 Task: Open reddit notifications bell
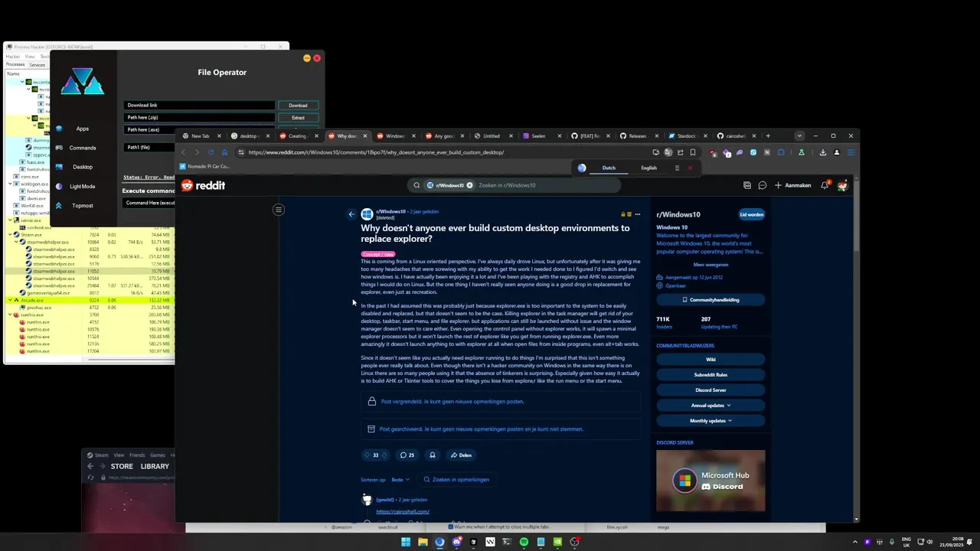coord(825,185)
